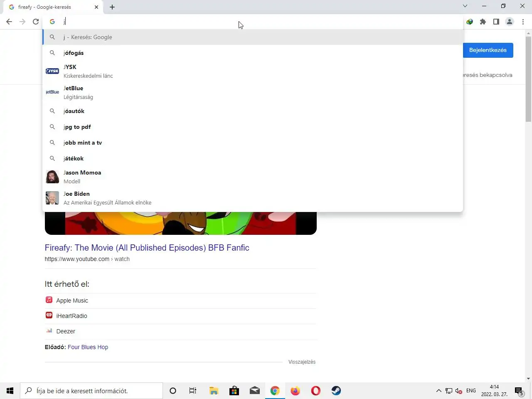Select the JetBlue airline suggestion

(x=253, y=92)
